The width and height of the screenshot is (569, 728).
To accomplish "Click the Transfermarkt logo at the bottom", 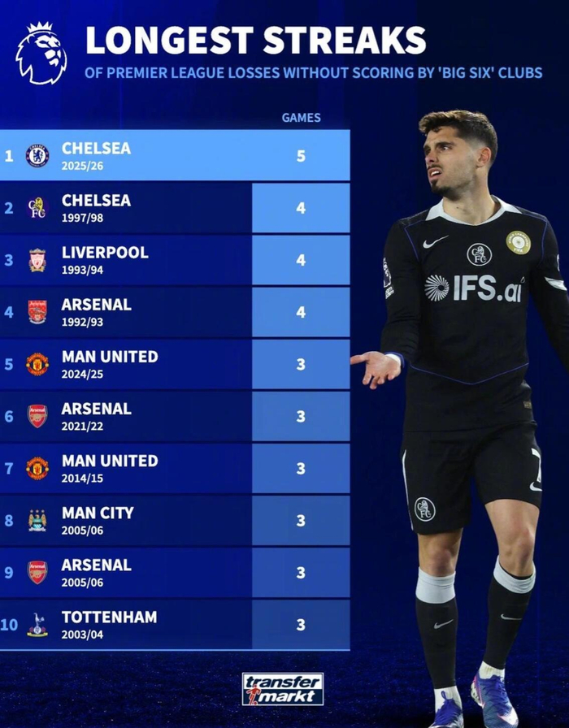I will click(282, 689).
